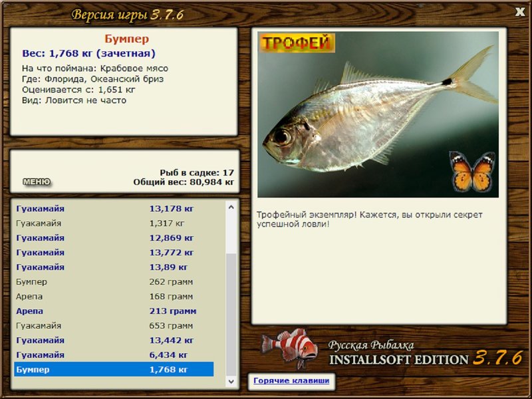Click the scrollbar down arrow in fish list
Image resolution: width=532 pixels, height=399 pixels.
(x=231, y=381)
